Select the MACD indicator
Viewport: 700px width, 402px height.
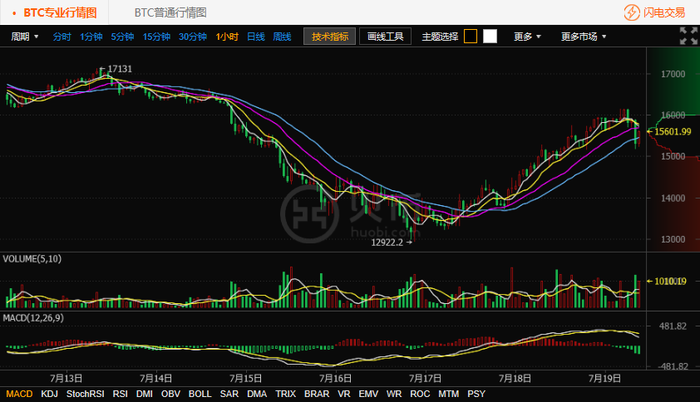[19, 394]
